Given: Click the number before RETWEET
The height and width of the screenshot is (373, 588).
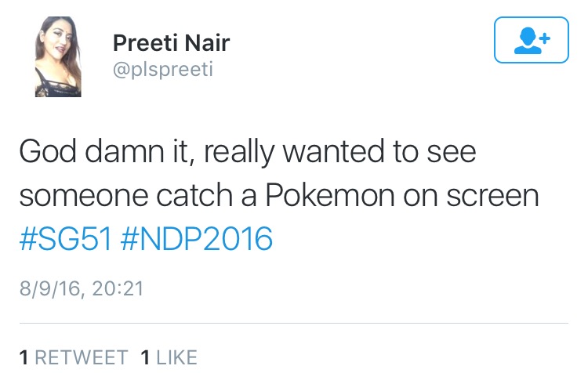Looking at the screenshot, I should point(24,357).
